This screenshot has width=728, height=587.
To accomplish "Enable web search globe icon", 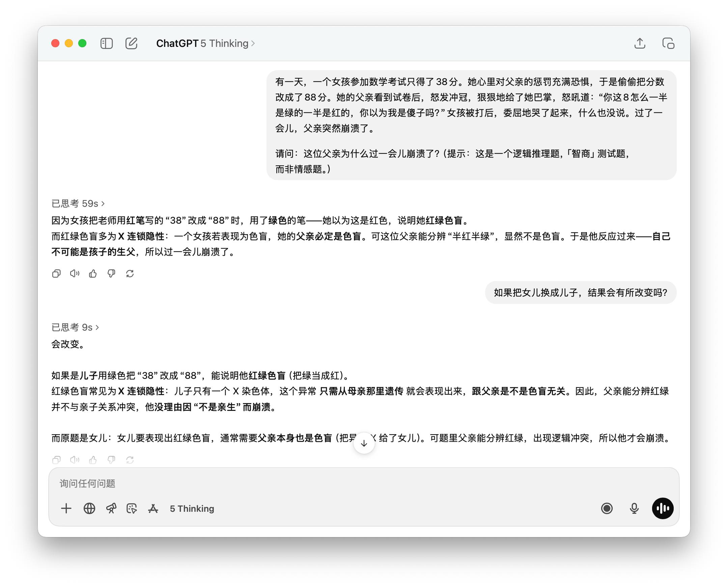I will tap(89, 508).
